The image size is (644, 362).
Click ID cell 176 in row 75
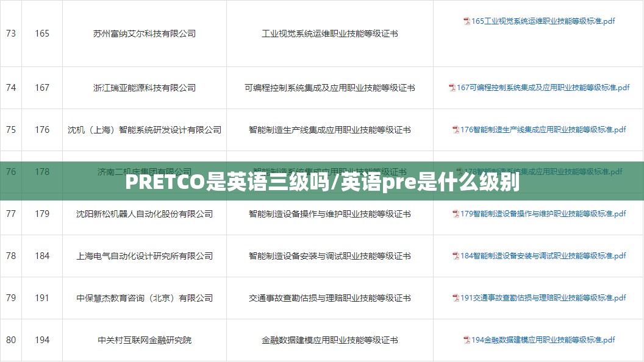[x=42, y=130]
